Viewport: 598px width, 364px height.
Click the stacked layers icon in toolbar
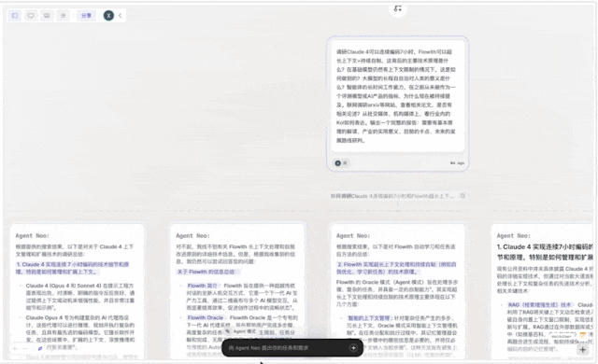pos(63,16)
